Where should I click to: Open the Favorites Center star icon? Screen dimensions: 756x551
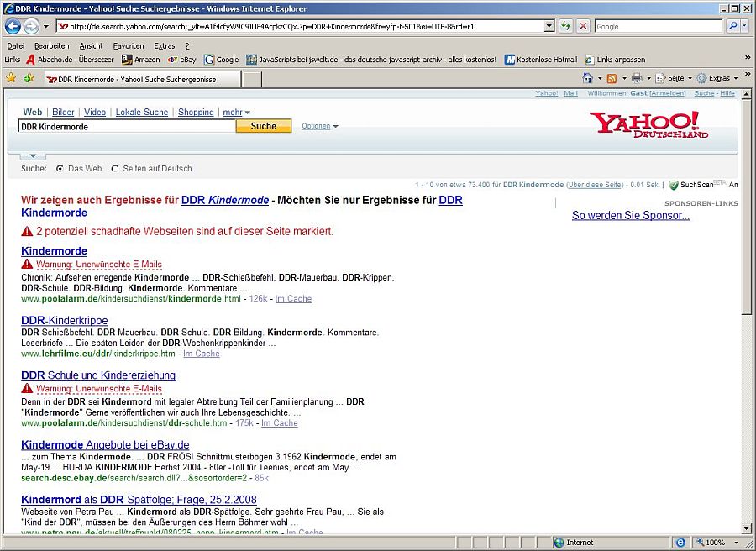coord(11,77)
